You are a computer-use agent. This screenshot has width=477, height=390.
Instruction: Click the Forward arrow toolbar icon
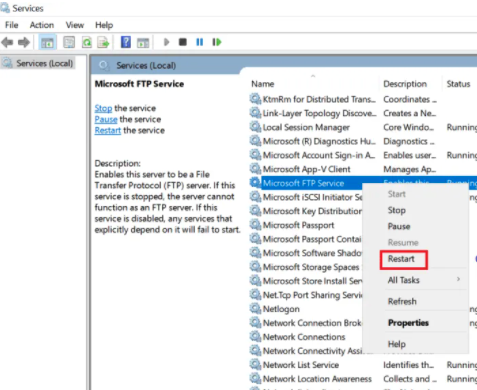point(24,42)
